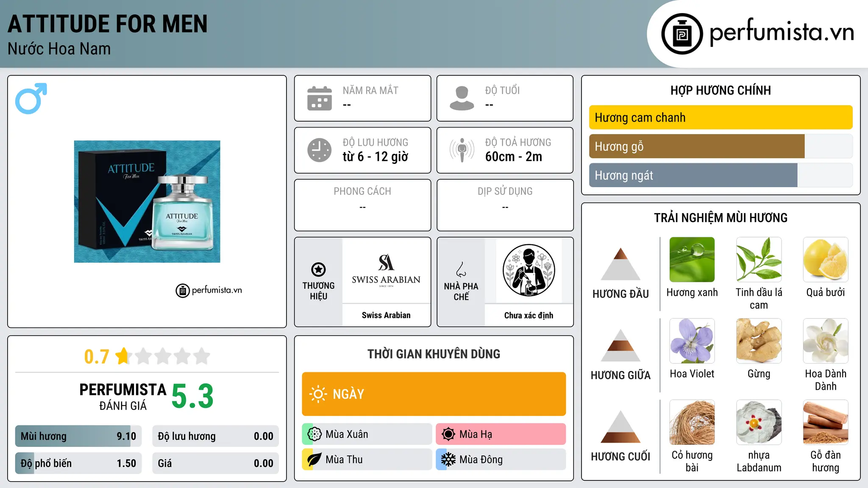
Task: Click the Hương giữa pyramid icon
Action: (620, 345)
